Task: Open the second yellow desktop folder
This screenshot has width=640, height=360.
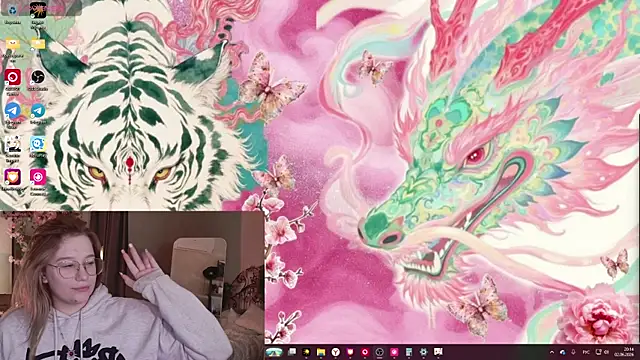Action: [x=38, y=44]
